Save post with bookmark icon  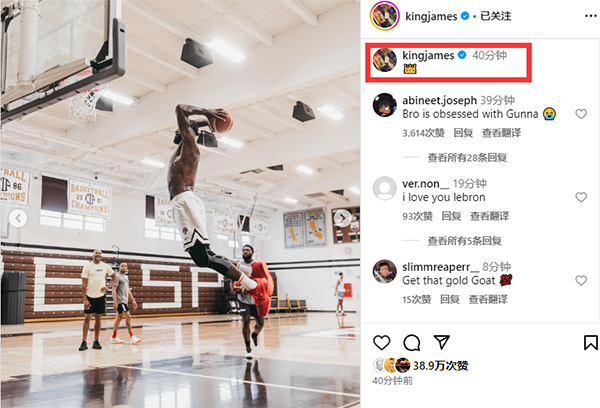click(x=590, y=343)
